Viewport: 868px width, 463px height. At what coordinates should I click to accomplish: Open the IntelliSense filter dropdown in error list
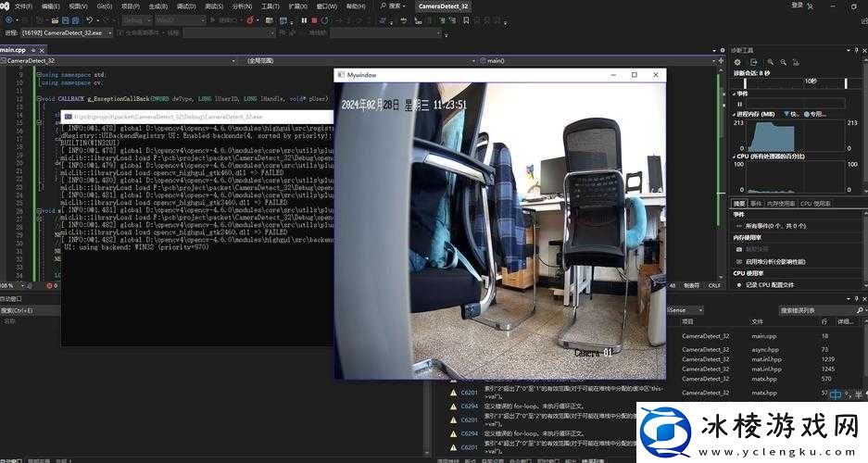(x=685, y=310)
